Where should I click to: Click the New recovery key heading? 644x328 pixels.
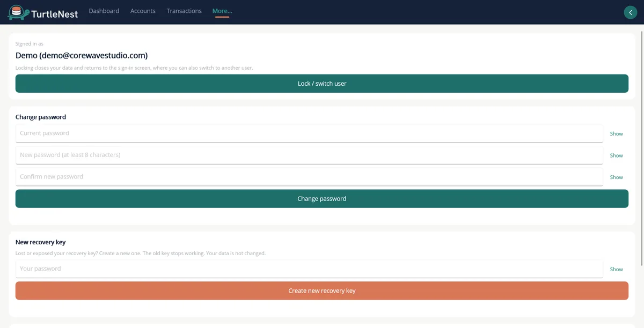coord(41,242)
